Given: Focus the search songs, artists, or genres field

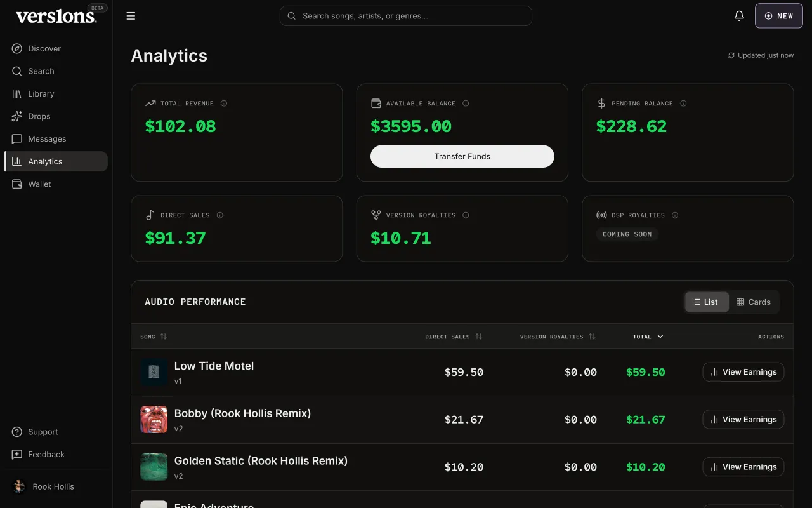Looking at the screenshot, I should coord(406,16).
